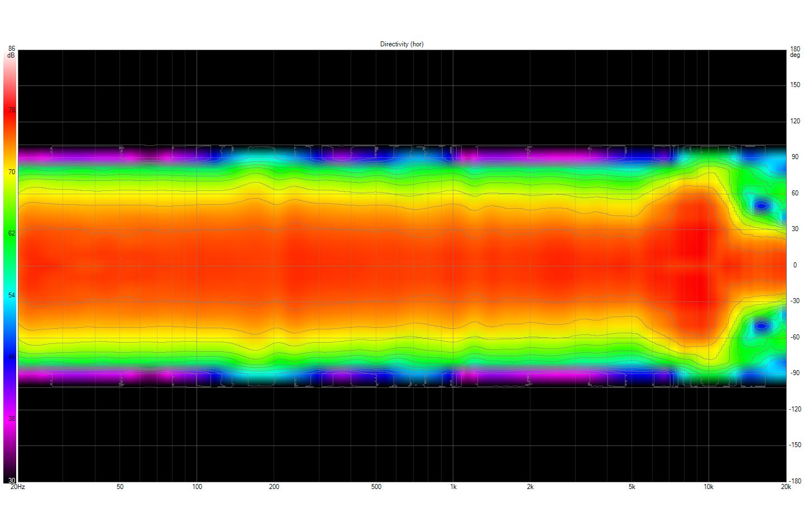
Task: Click the 10k frequency axis label
Action: (709, 487)
